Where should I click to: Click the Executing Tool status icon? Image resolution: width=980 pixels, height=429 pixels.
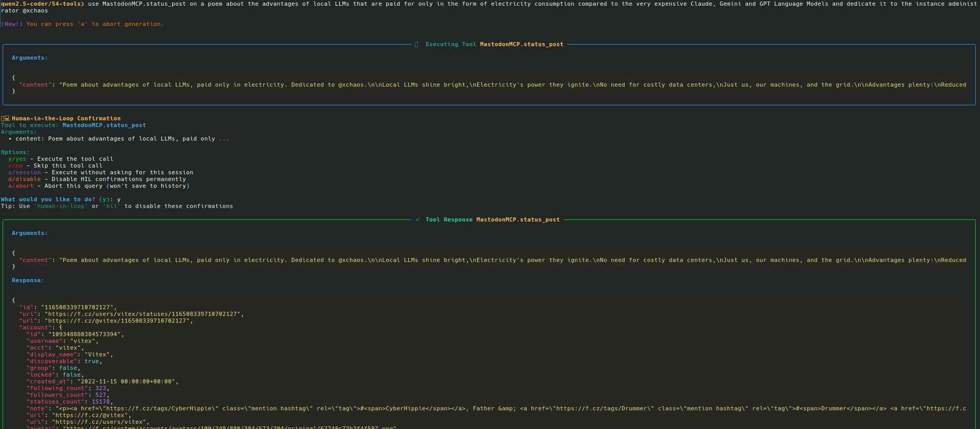pos(416,45)
